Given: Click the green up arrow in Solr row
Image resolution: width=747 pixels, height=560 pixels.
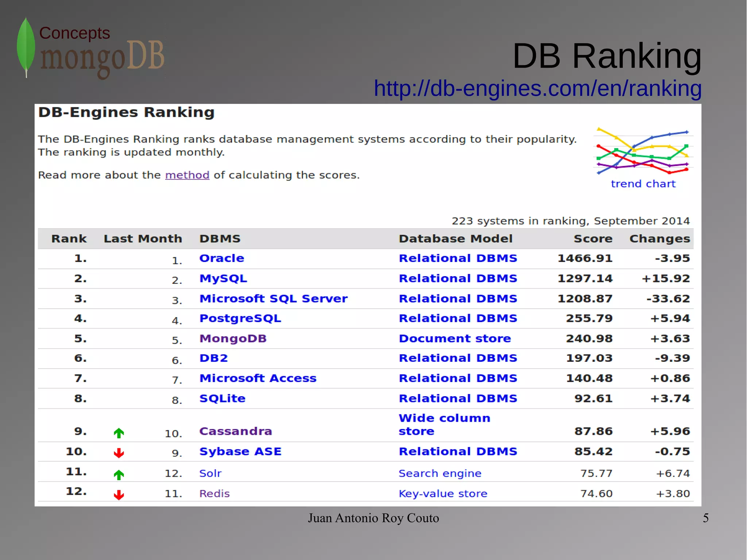Looking at the screenshot, I should point(119,475).
